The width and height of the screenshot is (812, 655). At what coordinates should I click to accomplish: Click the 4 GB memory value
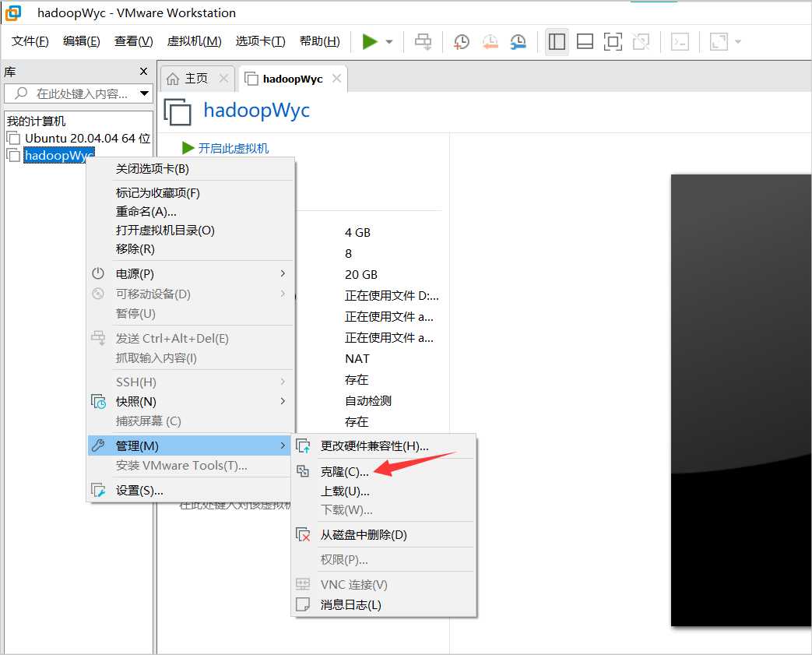(358, 233)
